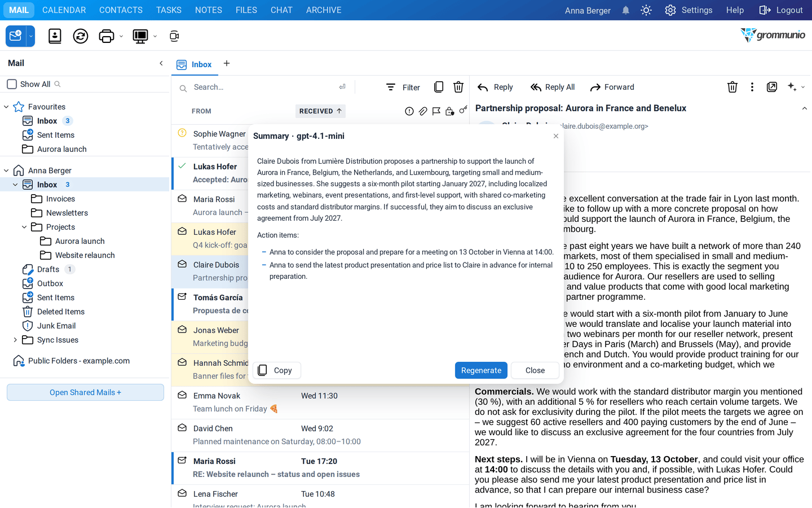Viewport: 812px width, 508px height.
Task: Click the Copy button in summary dialog
Action: (x=276, y=370)
